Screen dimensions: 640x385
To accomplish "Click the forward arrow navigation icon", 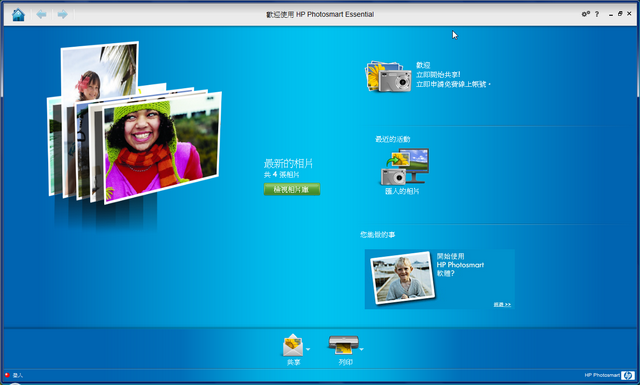I will (x=62, y=15).
